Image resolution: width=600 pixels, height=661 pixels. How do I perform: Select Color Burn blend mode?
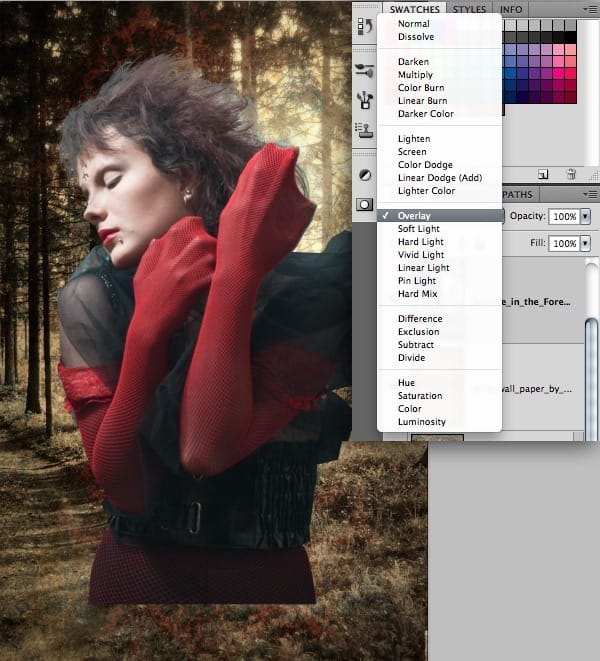[x=439, y=88]
